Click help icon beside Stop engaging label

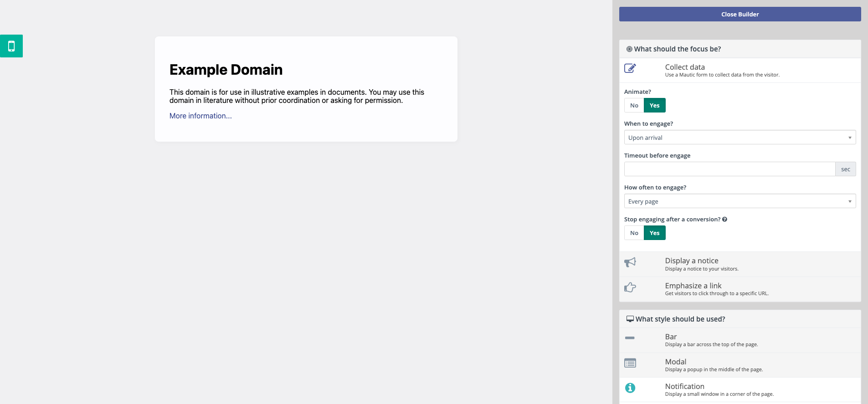724,220
